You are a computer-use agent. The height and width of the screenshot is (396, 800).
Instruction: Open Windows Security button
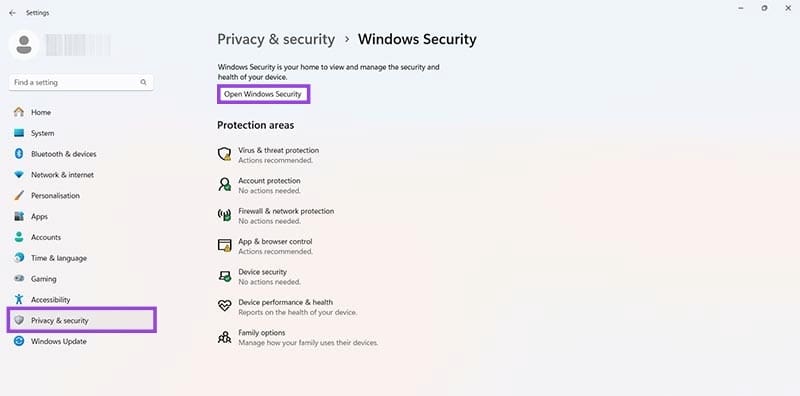pos(263,94)
